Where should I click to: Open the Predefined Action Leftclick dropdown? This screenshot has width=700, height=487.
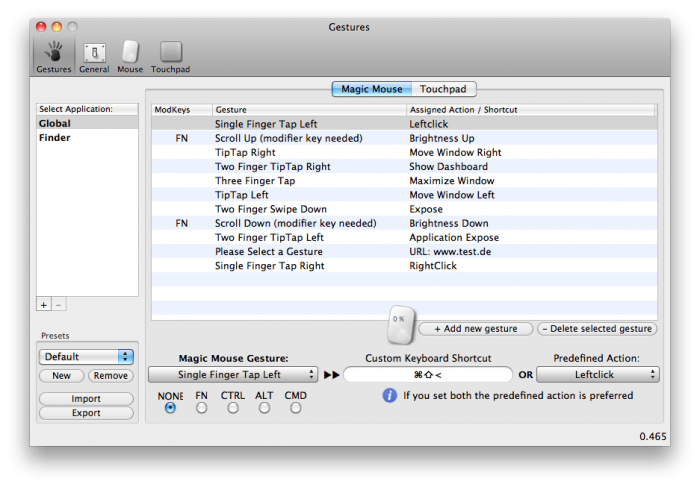(x=598, y=375)
